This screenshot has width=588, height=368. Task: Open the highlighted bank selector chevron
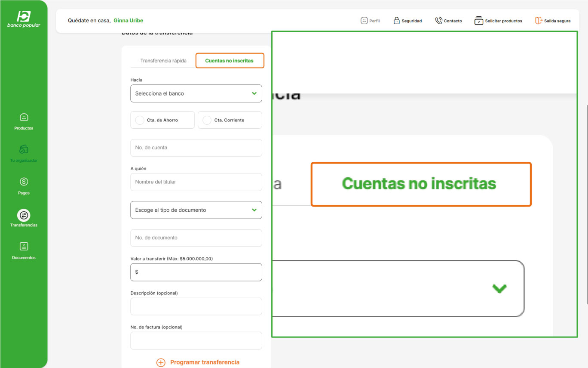(x=499, y=288)
